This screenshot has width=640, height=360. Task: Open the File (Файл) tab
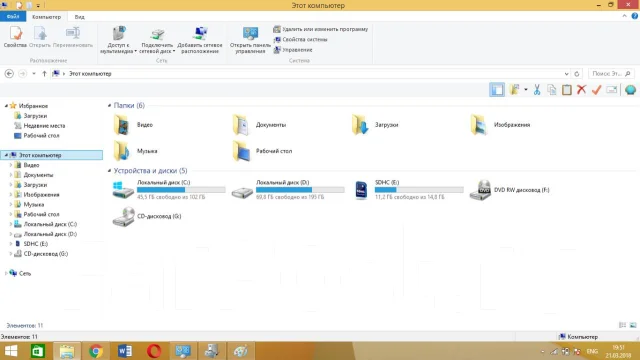click(13, 17)
